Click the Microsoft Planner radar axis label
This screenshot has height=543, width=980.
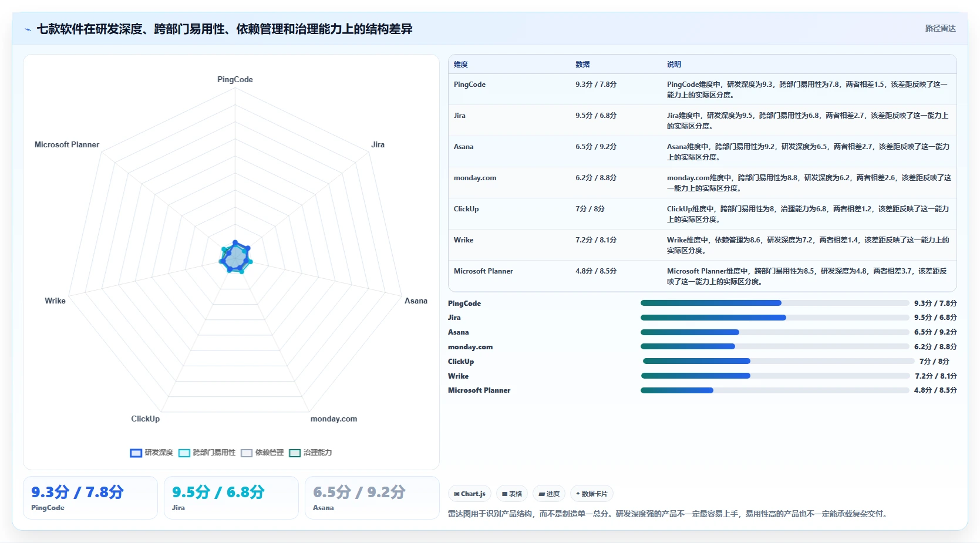point(67,144)
